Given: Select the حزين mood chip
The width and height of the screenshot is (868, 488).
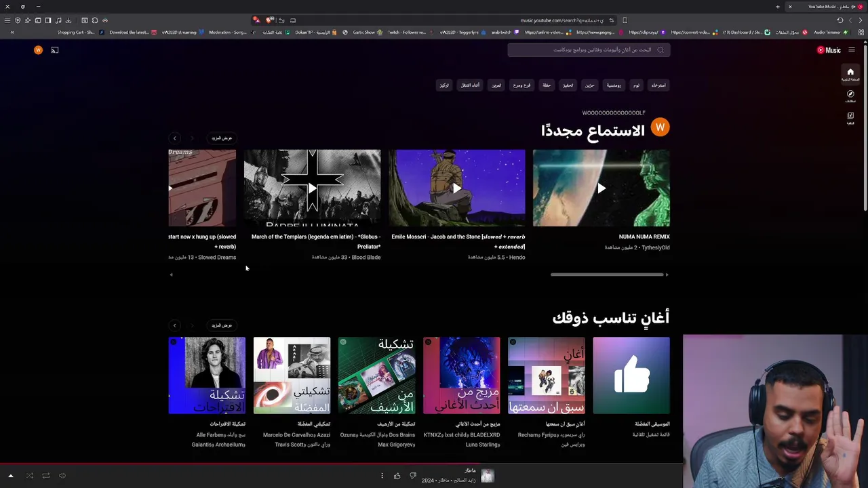Looking at the screenshot, I should (589, 85).
